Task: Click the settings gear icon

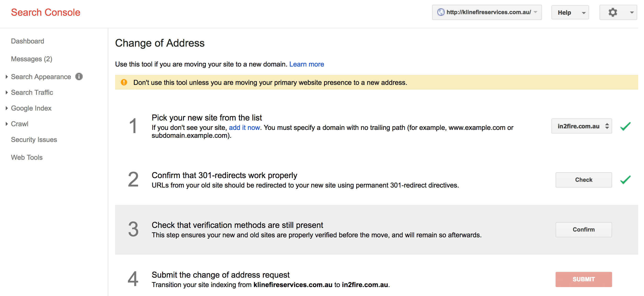Action: point(613,12)
